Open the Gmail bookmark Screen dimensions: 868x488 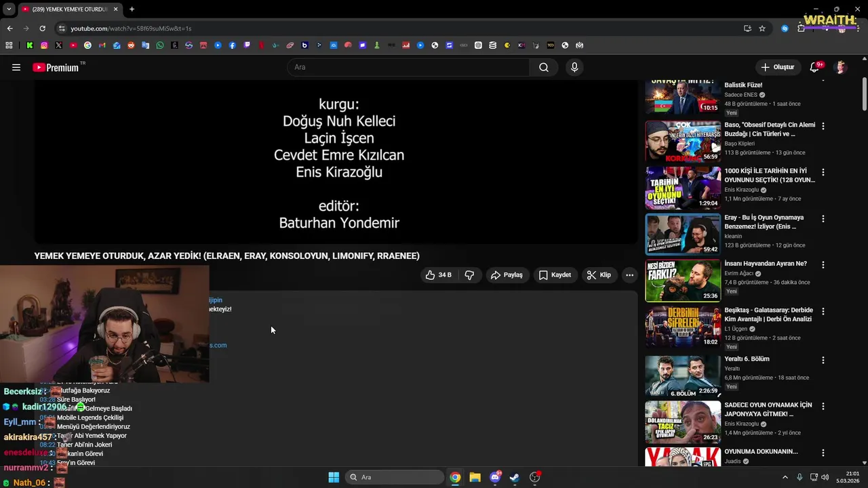102,45
